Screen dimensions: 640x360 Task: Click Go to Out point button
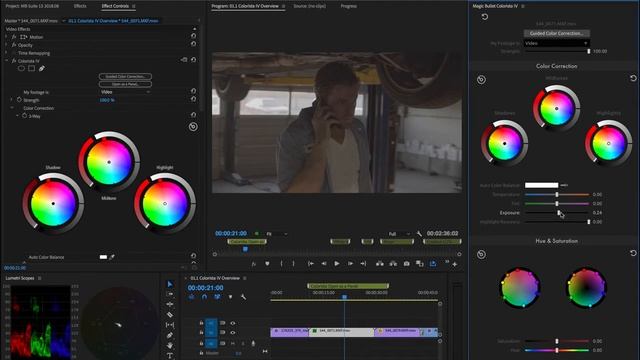(363, 264)
